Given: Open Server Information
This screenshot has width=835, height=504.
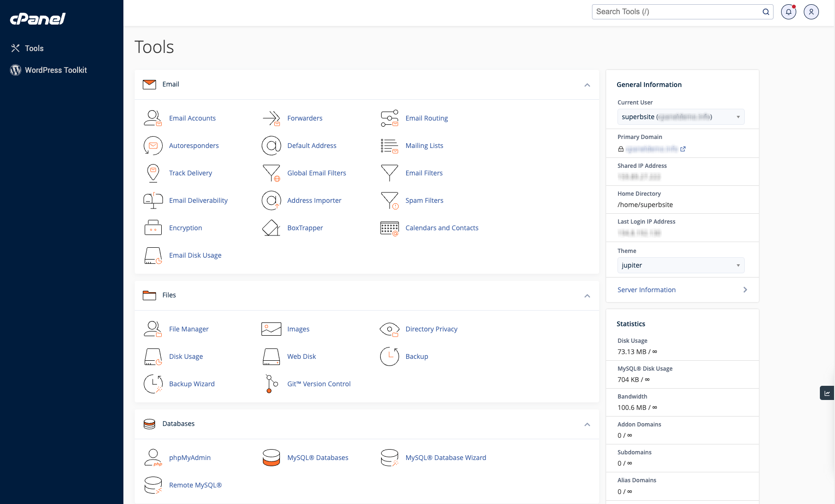Looking at the screenshot, I should pyautogui.click(x=646, y=290).
